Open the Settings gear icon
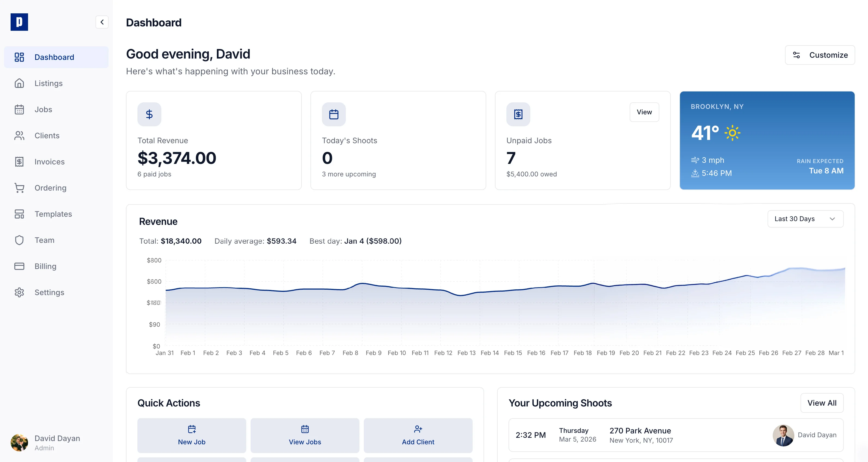Viewport: 868px width, 462px height. 19,292
